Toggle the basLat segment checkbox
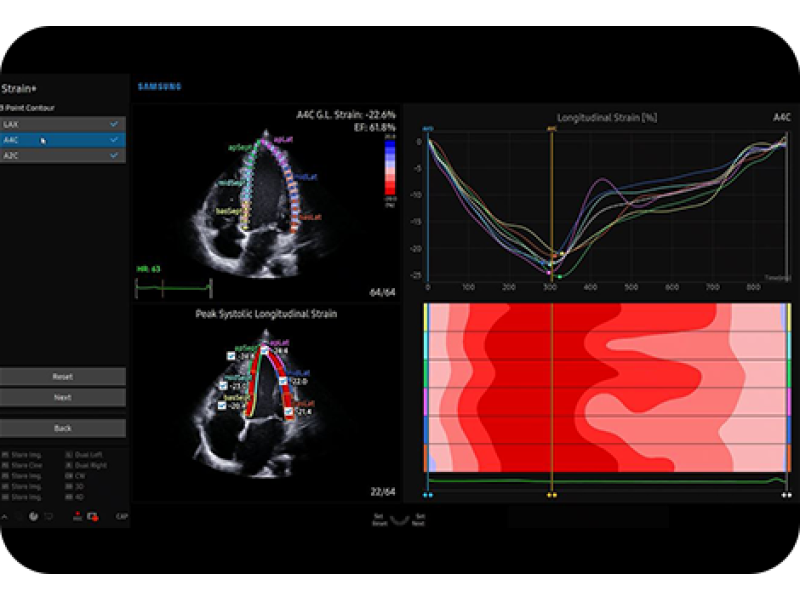The height and width of the screenshot is (600, 800). pyautogui.click(x=288, y=411)
